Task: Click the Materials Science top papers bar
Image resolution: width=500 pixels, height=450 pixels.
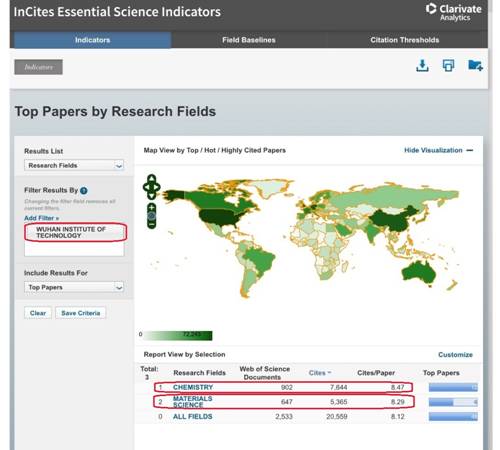Action: 453,402
